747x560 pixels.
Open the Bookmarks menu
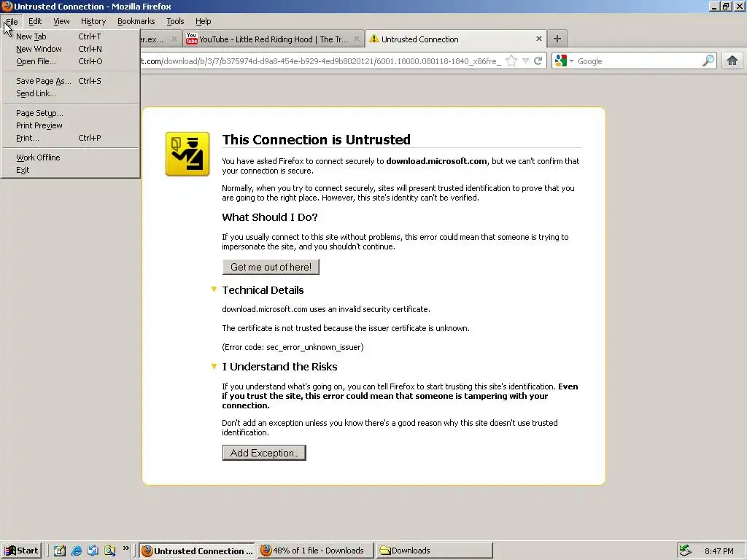point(136,21)
